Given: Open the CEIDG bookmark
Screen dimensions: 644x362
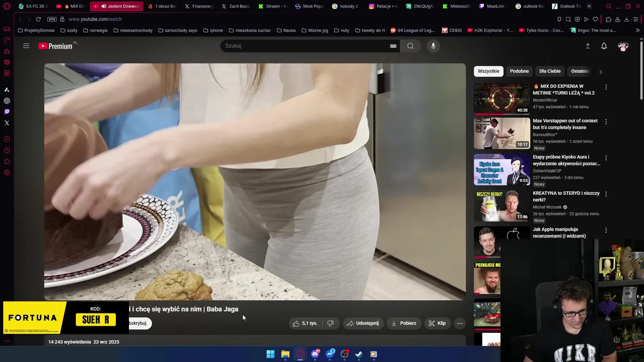Looking at the screenshot, I should (x=452, y=30).
